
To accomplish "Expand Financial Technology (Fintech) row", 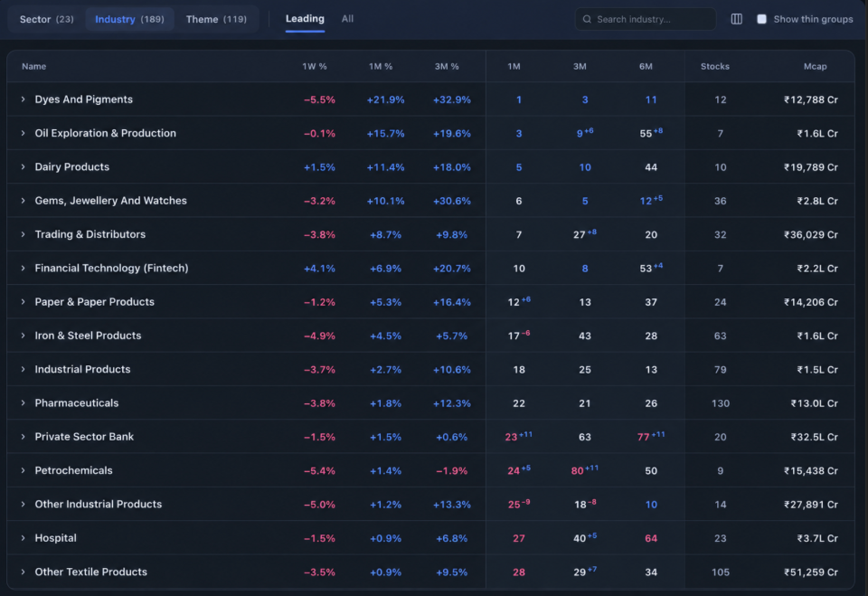I will (24, 268).
